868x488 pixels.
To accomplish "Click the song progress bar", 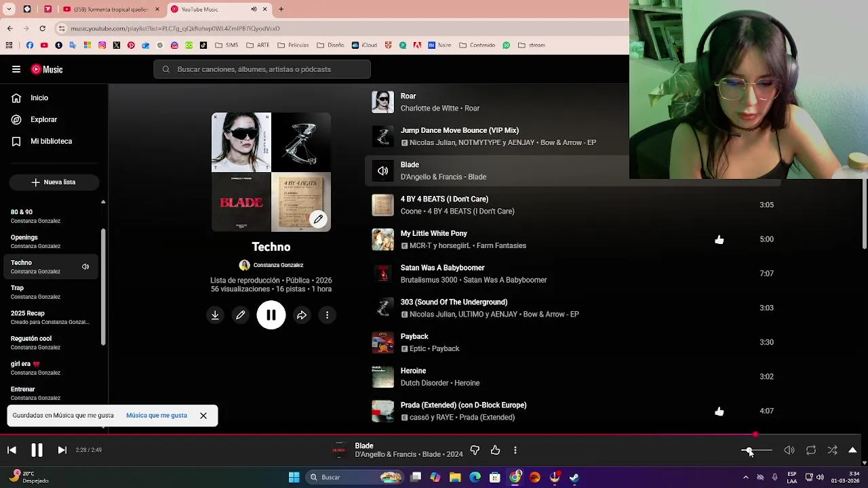I will [430, 434].
